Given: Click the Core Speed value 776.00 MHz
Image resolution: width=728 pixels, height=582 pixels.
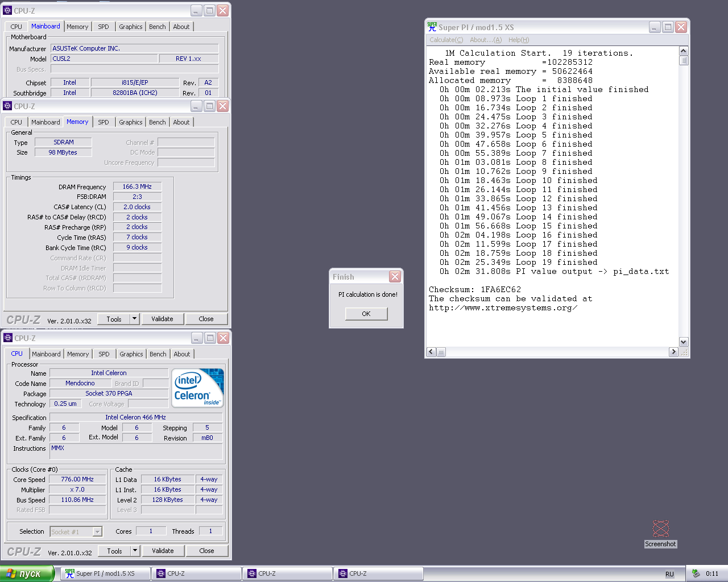Looking at the screenshot, I should click(77, 479).
